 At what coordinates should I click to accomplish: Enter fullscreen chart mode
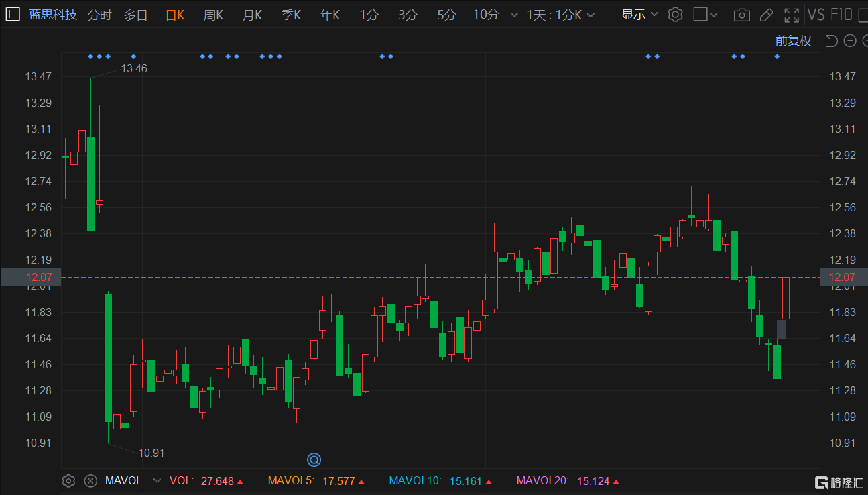(x=792, y=15)
